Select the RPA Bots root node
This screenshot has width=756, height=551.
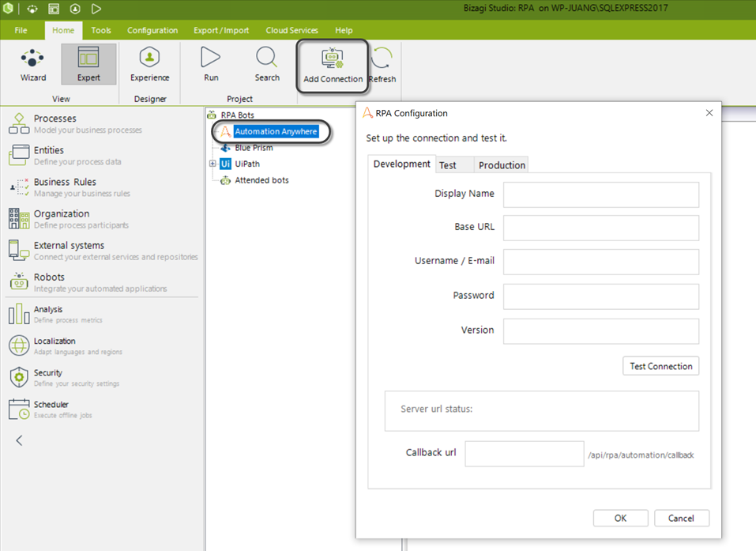pos(237,115)
